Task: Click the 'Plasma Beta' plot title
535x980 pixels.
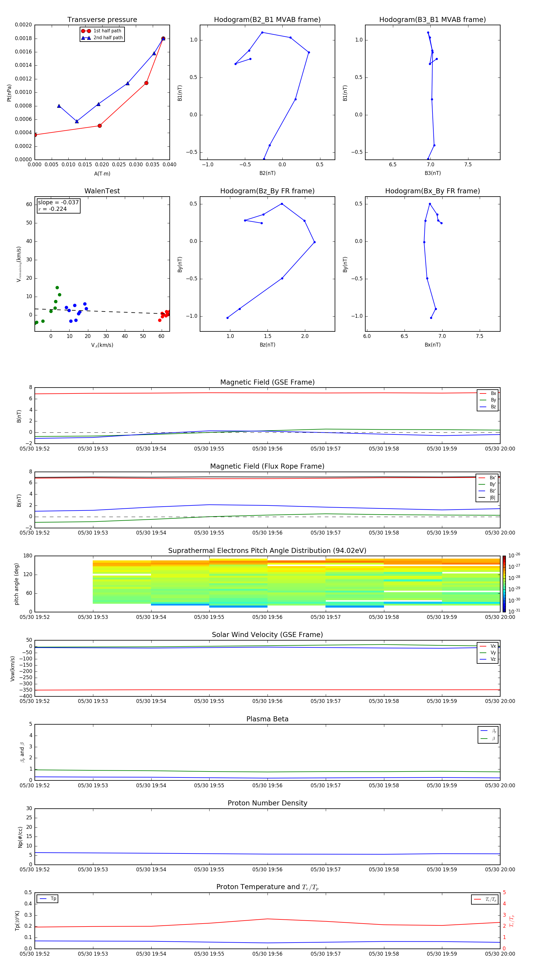Action: tap(267, 719)
